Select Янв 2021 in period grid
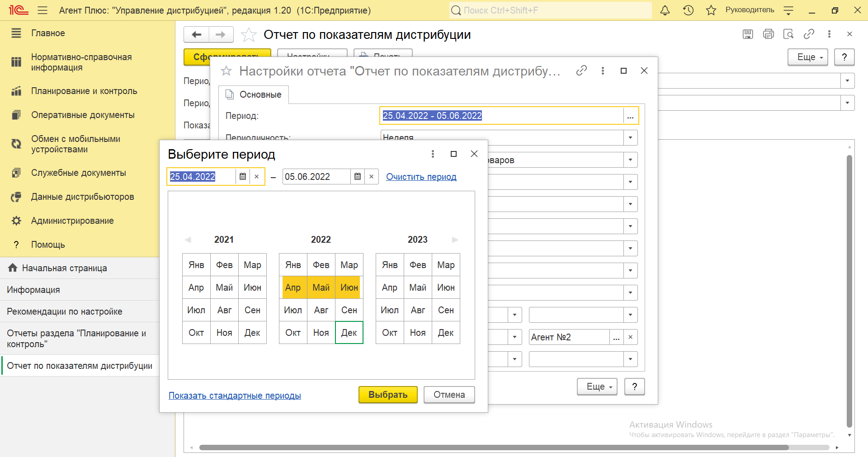This screenshot has width=868, height=457. point(196,265)
